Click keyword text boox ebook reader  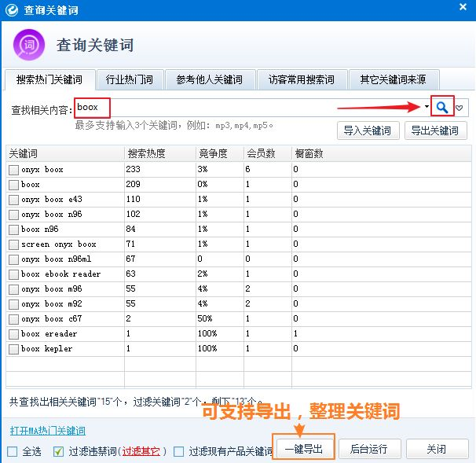[x=60, y=274]
